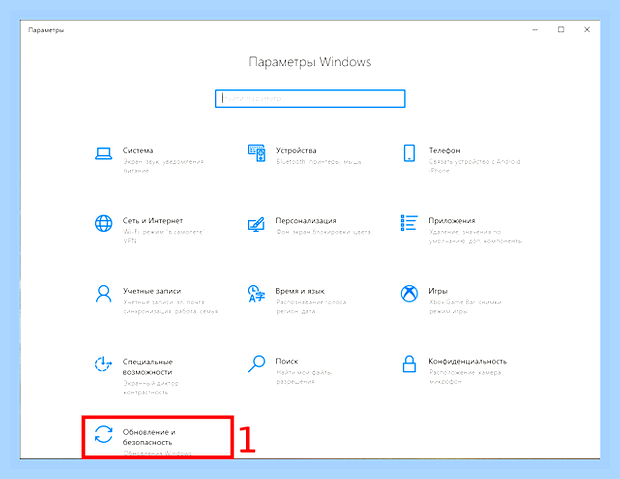Click the Xbox Game Bar description text
The width and height of the screenshot is (620, 479).
tap(465, 307)
